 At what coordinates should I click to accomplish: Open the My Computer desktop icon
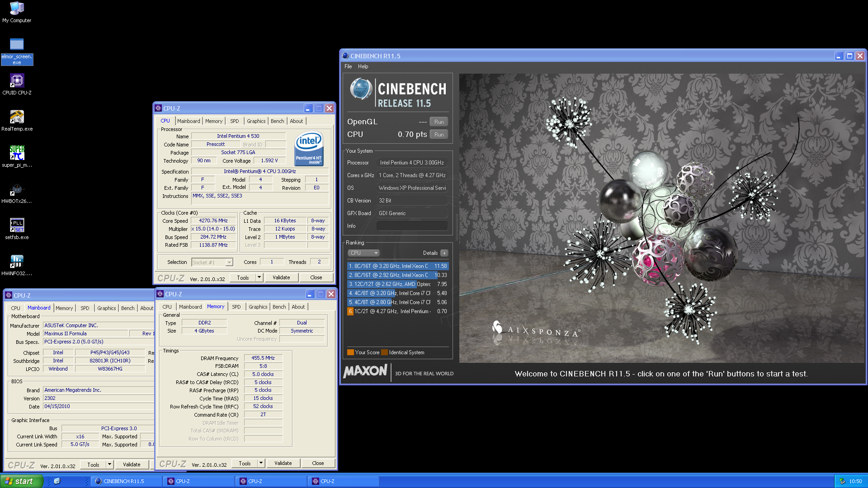(x=17, y=12)
